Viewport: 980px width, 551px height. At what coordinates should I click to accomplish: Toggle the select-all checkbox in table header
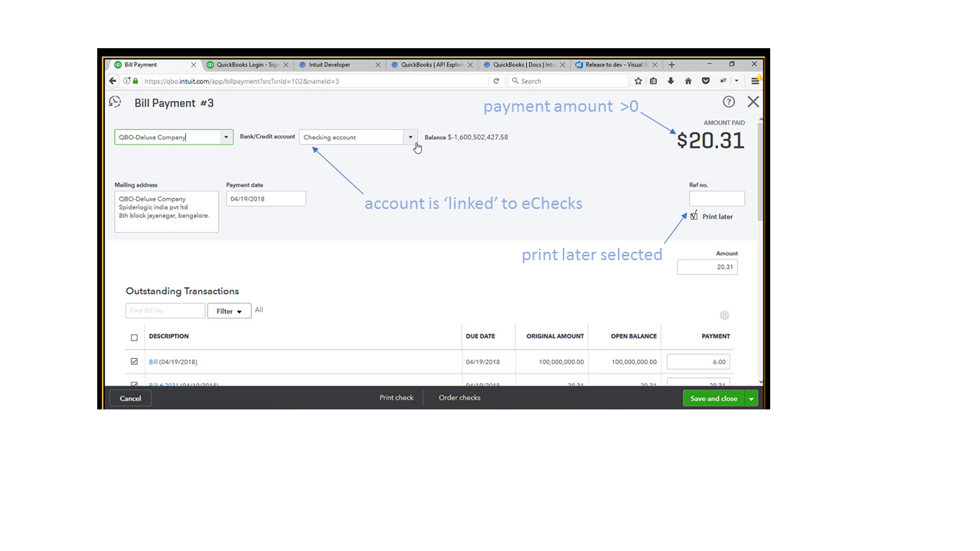tap(134, 337)
